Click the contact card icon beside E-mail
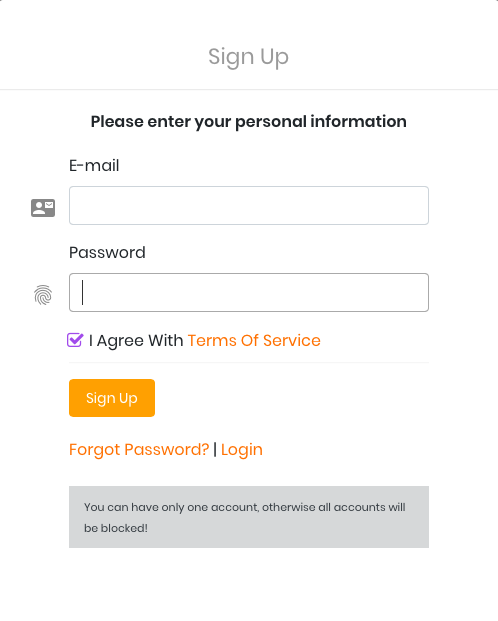 point(43,208)
